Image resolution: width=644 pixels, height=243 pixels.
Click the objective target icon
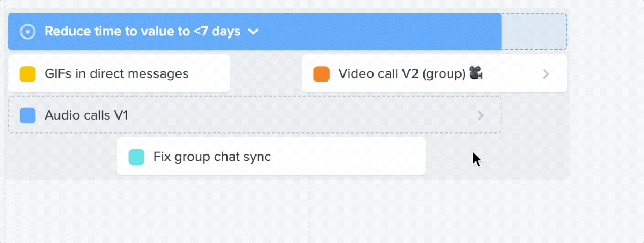point(27,32)
